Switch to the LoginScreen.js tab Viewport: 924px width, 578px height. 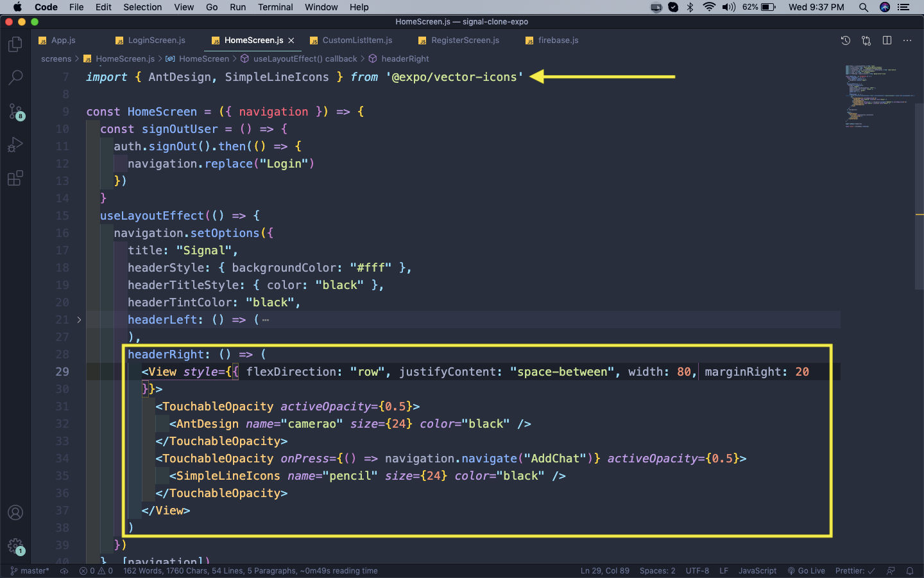click(x=151, y=40)
